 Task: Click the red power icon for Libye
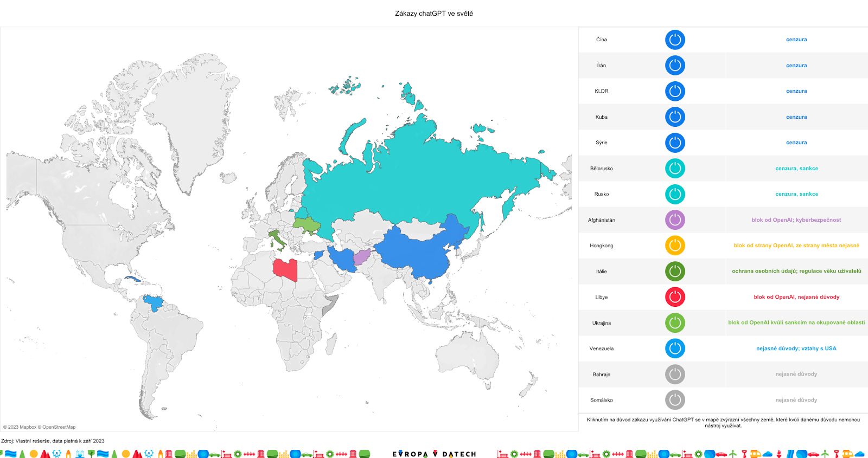675,297
